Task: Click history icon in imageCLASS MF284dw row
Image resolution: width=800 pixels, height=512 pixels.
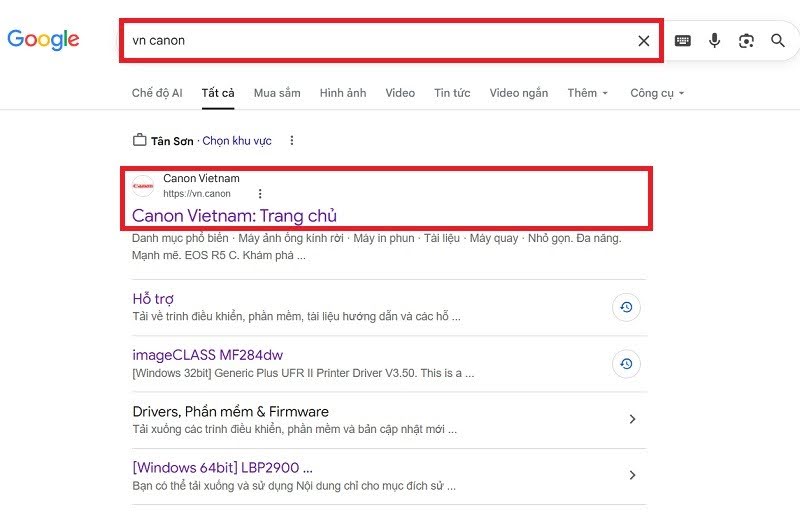Action: pyautogui.click(x=626, y=364)
